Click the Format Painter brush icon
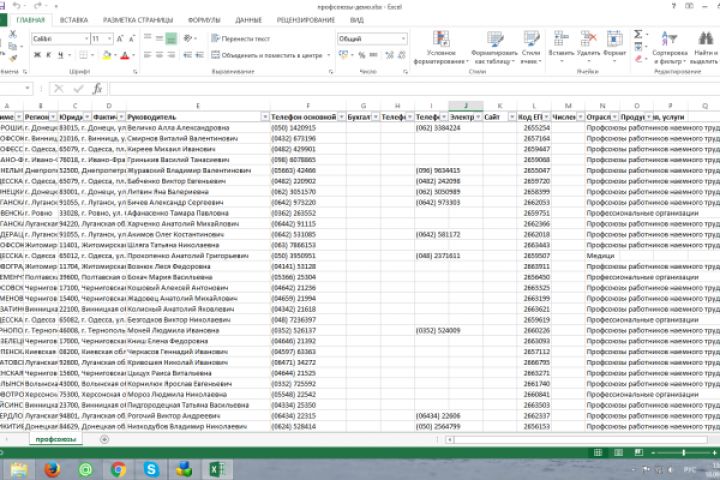The image size is (720, 480). [x=13, y=58]
